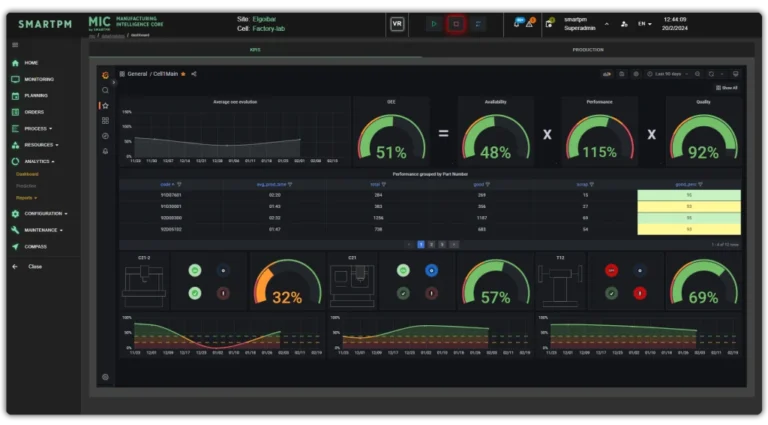This screenshot has width=768, height=425.
Task: Open Orders in the sidebar
Action: [x=27, y=112]
